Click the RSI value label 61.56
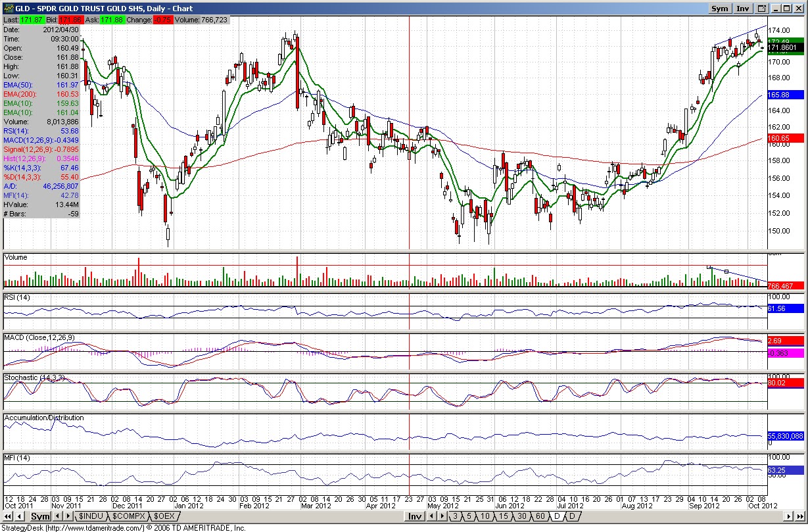Image resolution: width=808 pixels, height=532 pixels. point(785,308)
